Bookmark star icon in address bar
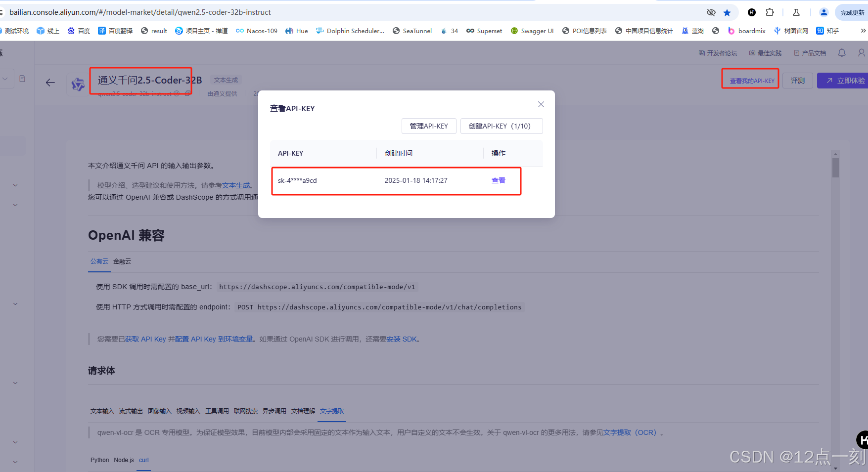This screenshot has height=472, width=868. (x=727, y=12)
